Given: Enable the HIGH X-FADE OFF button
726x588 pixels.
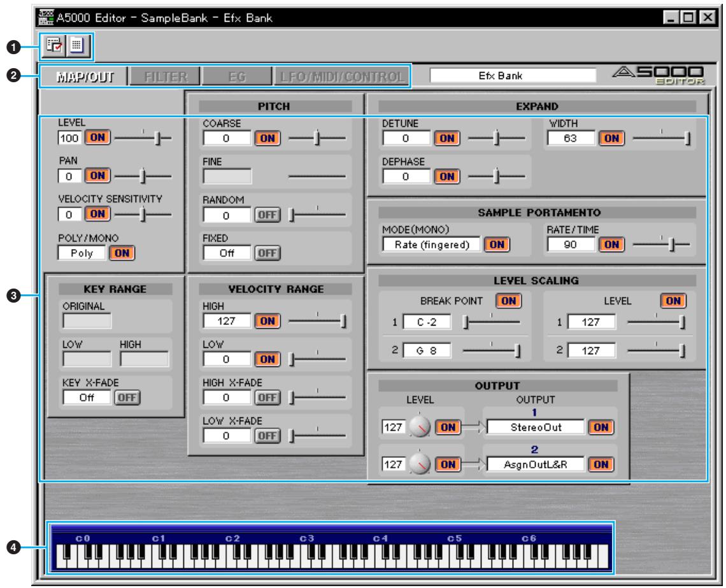Looking at the screenshot, I should click(267, 398).
